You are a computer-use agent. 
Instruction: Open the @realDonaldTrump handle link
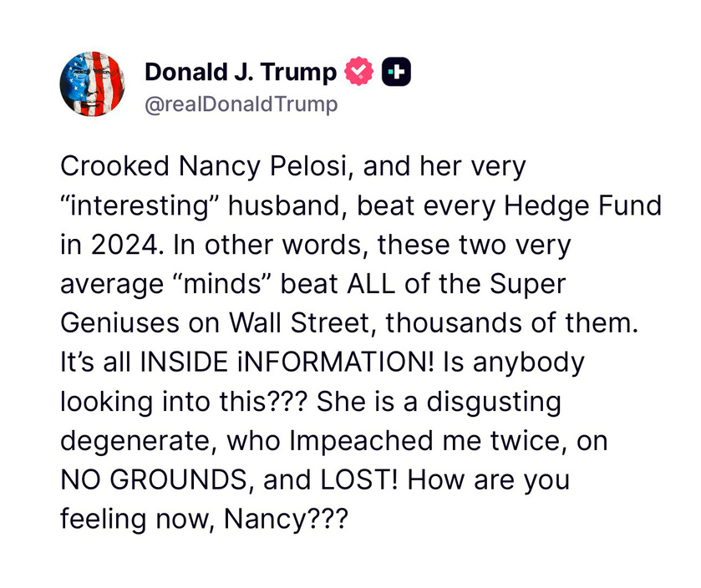(x=241, y=104)
